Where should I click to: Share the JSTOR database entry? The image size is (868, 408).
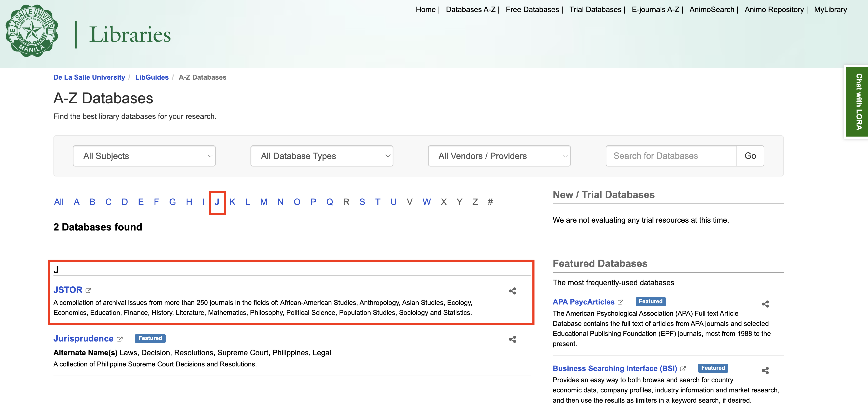pyautogui.click(x=512, y=291)
